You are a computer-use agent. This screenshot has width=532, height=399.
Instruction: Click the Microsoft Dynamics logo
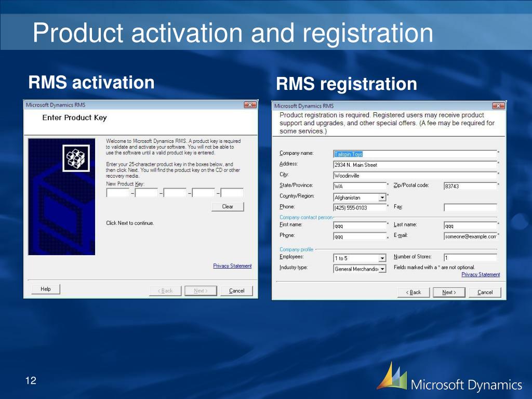pos(449,378)
